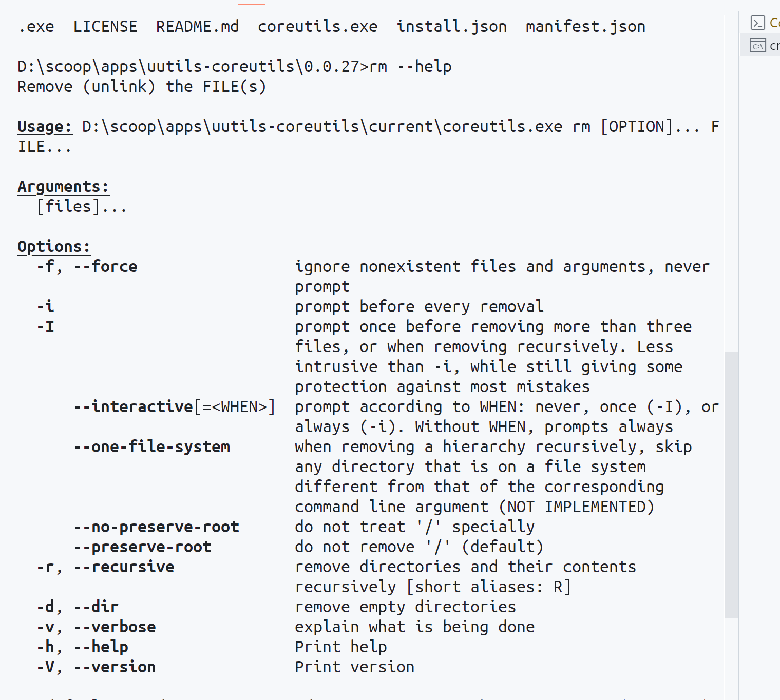Viewport: 780px width, 700px height.
Task: Click the --no-preserve-root option text
Action: pyautogui.click(x=156, y=527)
